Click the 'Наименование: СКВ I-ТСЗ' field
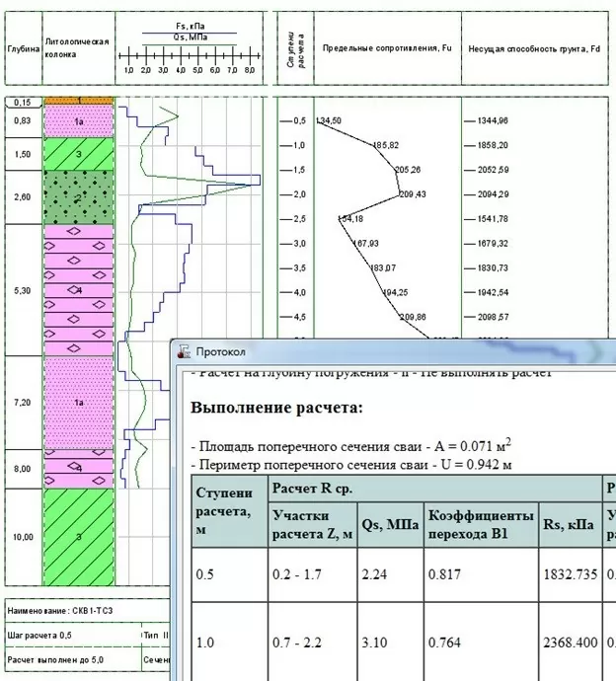616x681 pixels. [x=87, y=611]
